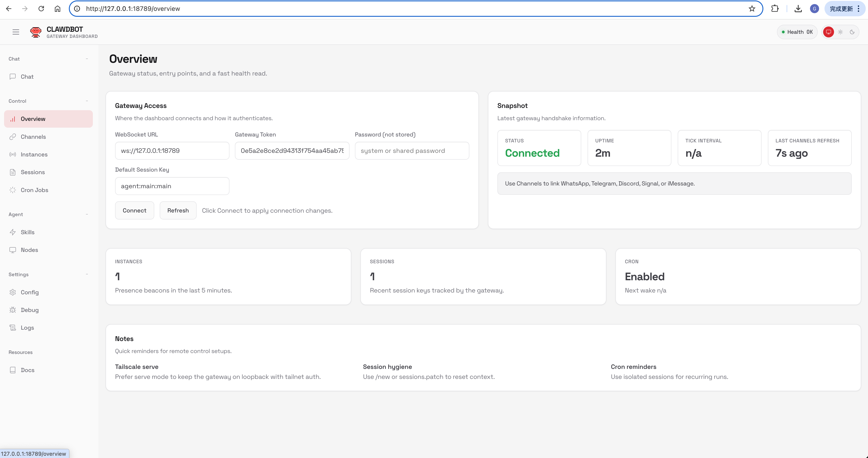The width and height of the screenshot is (868, 458).
Task: Select the Logs menu item
Action: (x=27, y=327)
